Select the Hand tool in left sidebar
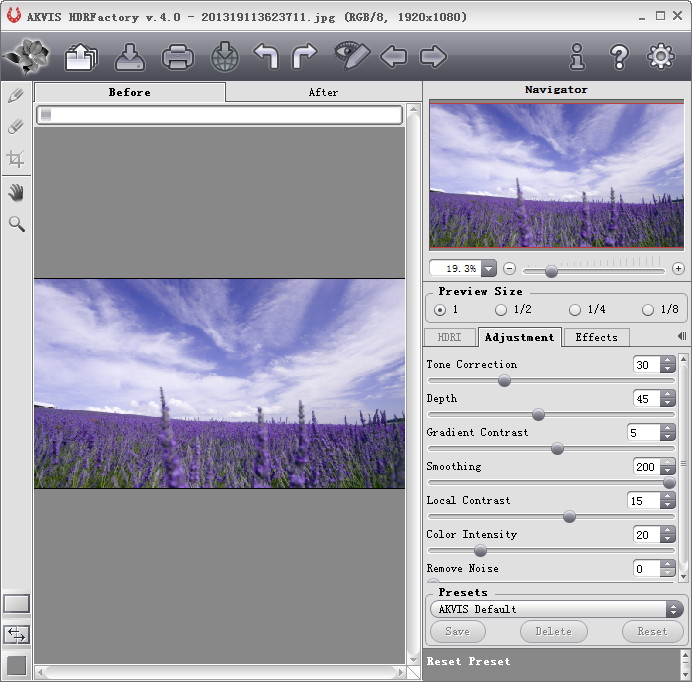Screen dimensions: 692x682 coord(16,191)
